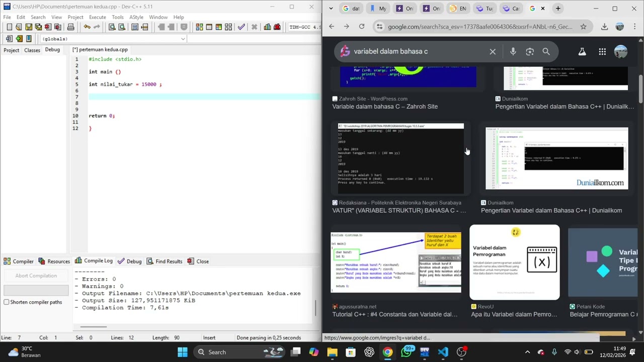The height and width of the screenshot is (362, 644).
Task: Open the AStyle menu in Dev-C++
Action: [136, 17]
